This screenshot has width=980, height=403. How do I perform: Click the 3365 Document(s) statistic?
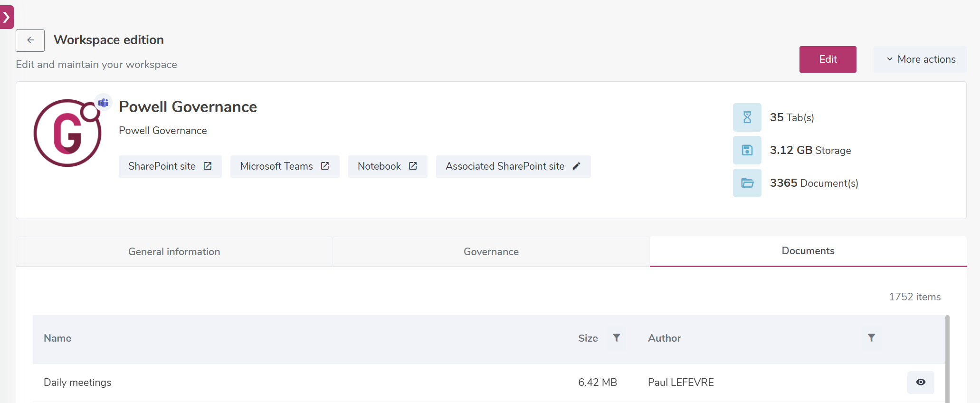[x=814, y=183]
